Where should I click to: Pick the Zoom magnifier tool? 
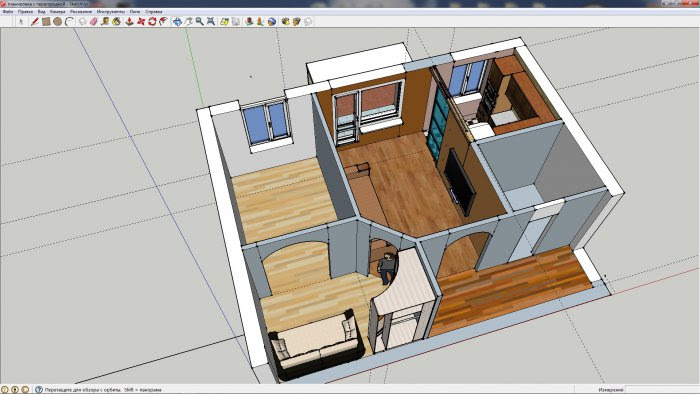pyautogui.click(x=200, y=21)
